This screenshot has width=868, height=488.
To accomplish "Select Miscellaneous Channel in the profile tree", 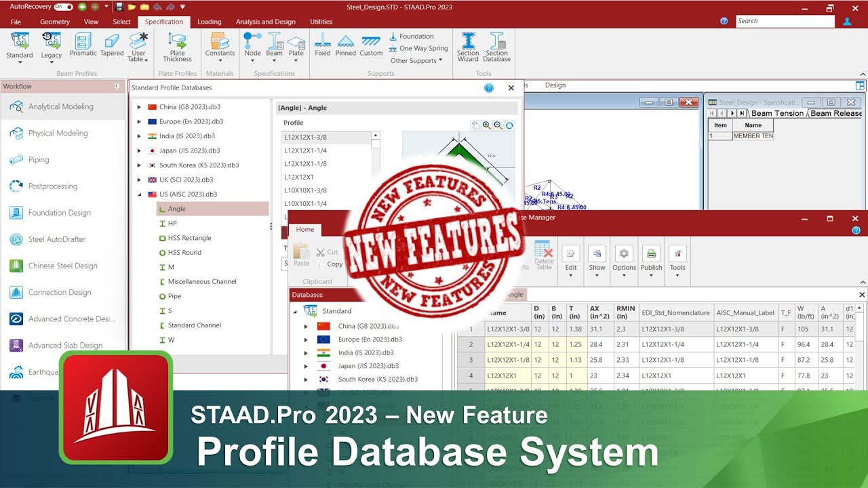I will tap(202, 281).
